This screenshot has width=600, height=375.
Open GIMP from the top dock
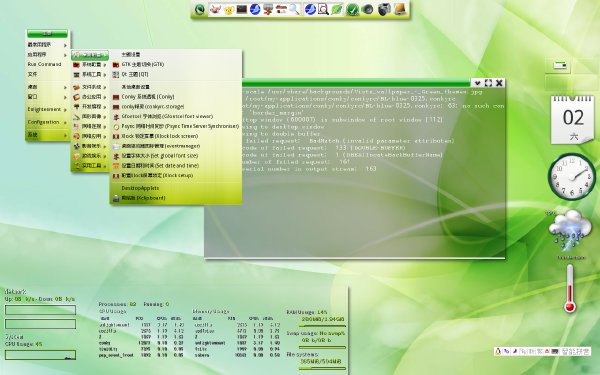click(215, 9)
